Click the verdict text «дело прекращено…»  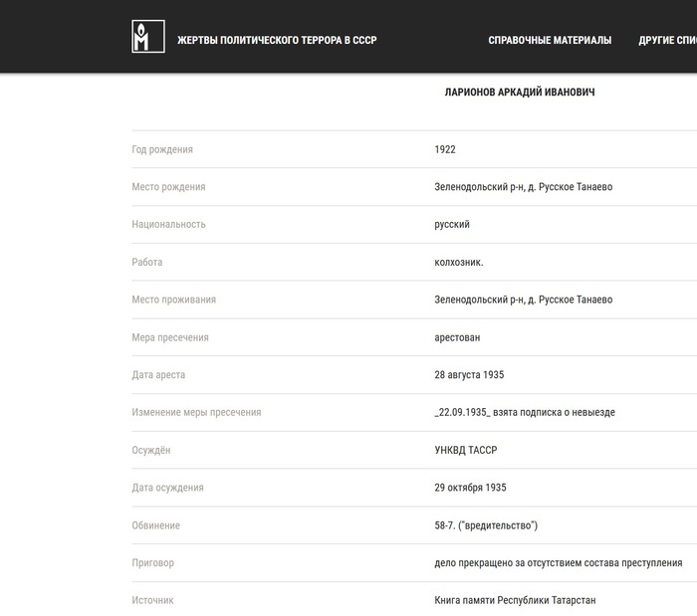(559, 563)
